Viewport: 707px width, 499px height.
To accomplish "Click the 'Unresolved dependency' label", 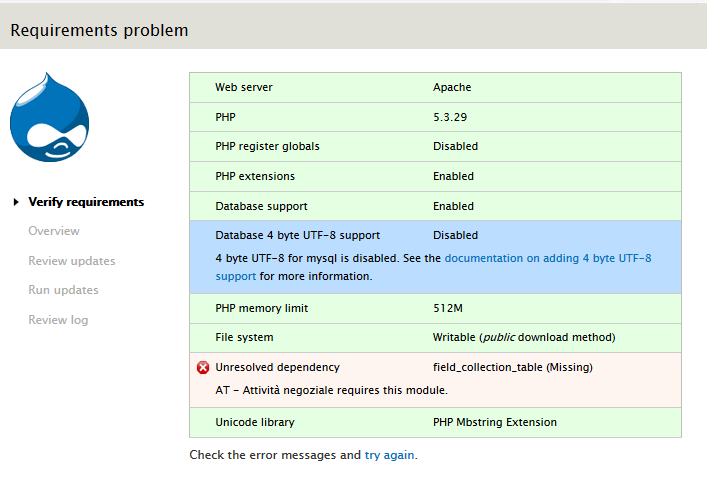I will [x=277, y=367].
